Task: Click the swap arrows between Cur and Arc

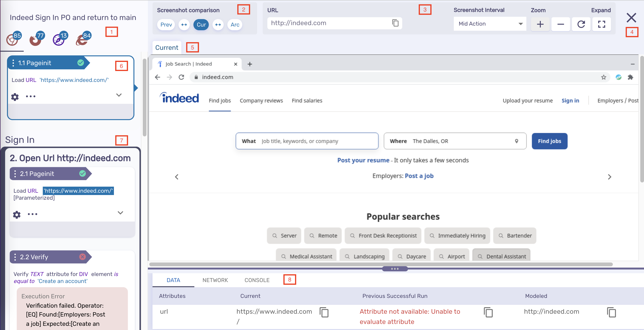Action: point(218,24)
